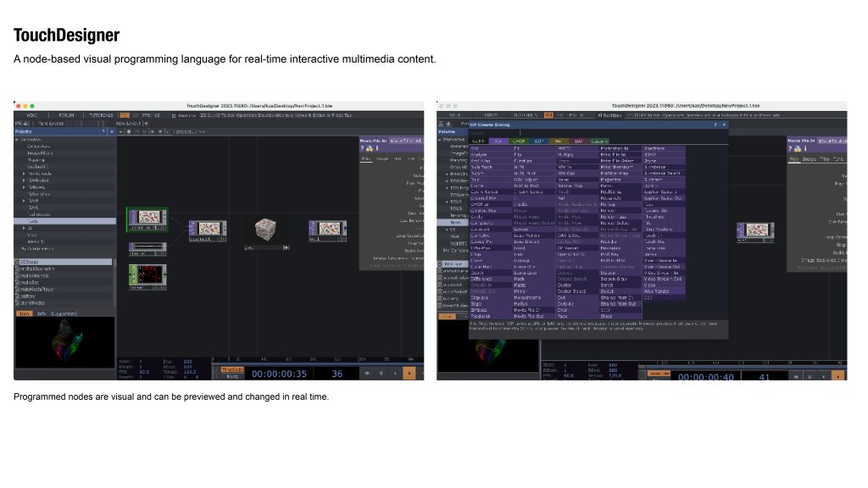Select ImageFilters in left Palette tree

click(39, 152)
